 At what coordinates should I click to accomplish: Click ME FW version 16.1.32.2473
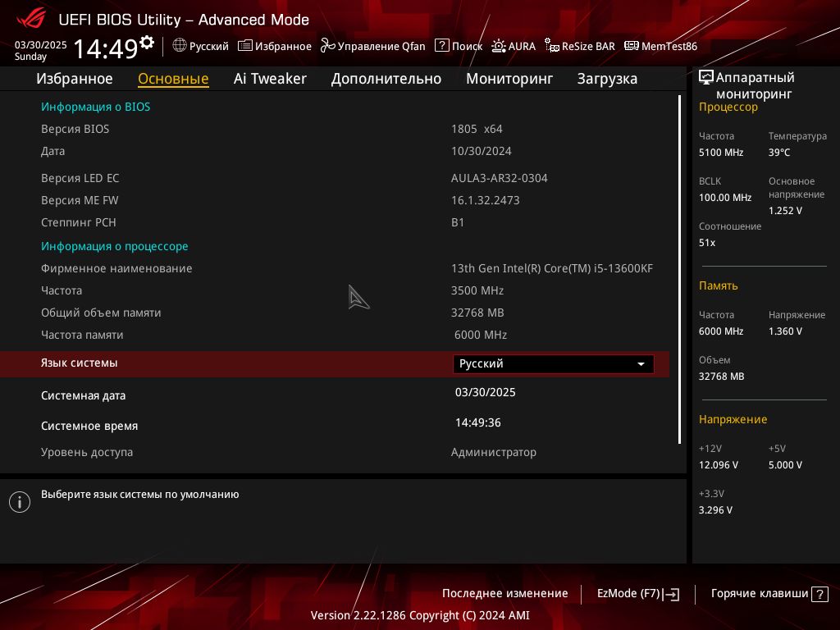[x=486, y=200]
